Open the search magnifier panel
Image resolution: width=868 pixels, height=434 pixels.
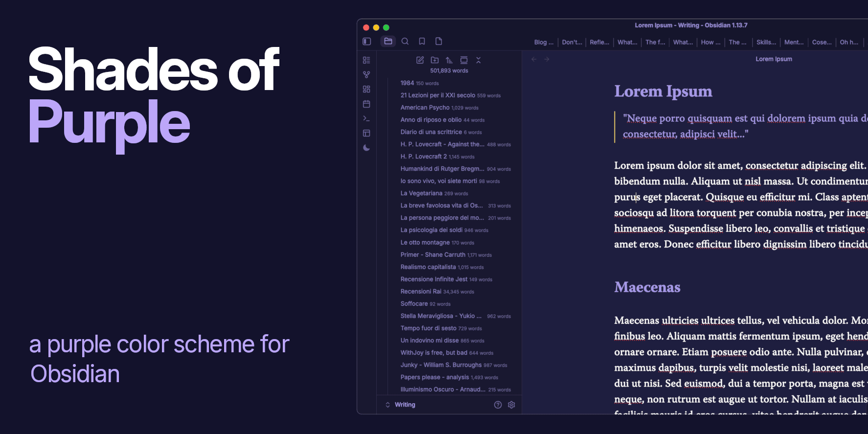click(405, 42)
